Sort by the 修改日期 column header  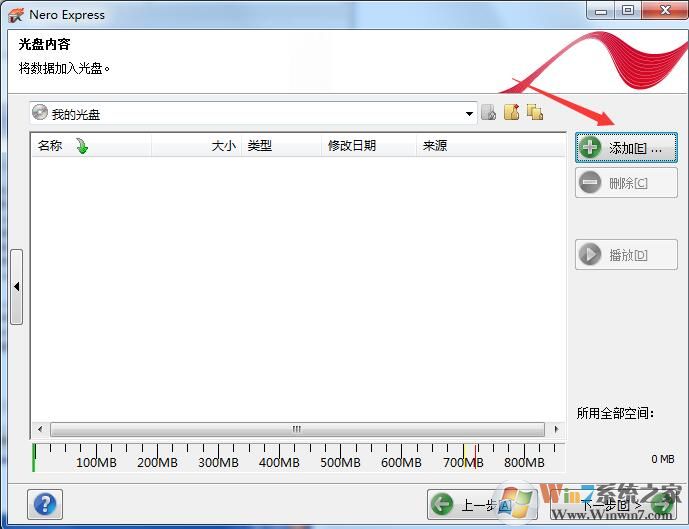[369, 145]
